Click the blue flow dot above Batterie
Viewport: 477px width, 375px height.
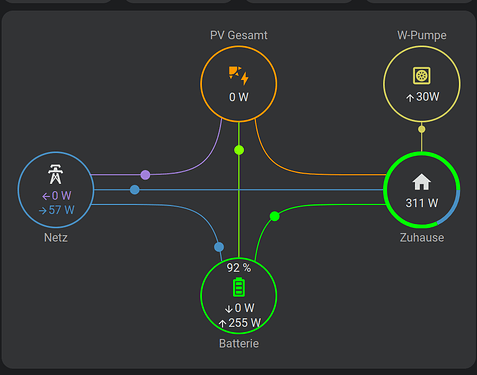click(219, 247)
